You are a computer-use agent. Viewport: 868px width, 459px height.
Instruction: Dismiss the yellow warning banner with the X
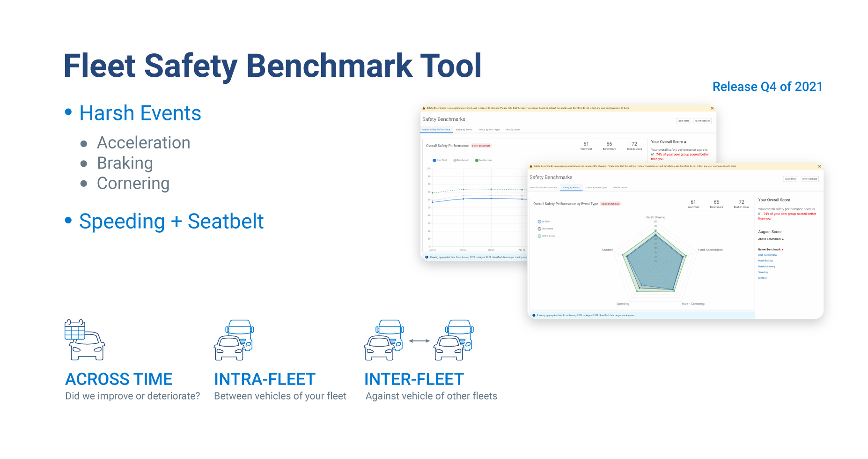click(819, 166)
